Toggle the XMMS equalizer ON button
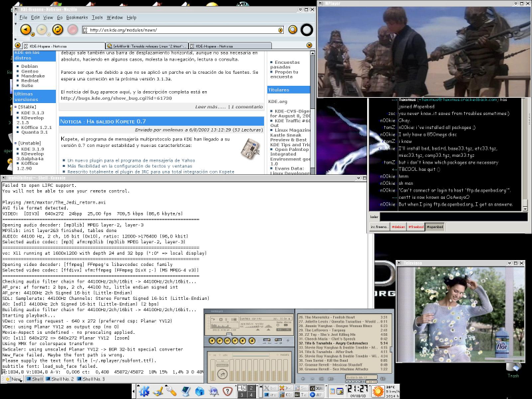The width and height of the screenshot is (532, 399). click(x=211, y=355)
